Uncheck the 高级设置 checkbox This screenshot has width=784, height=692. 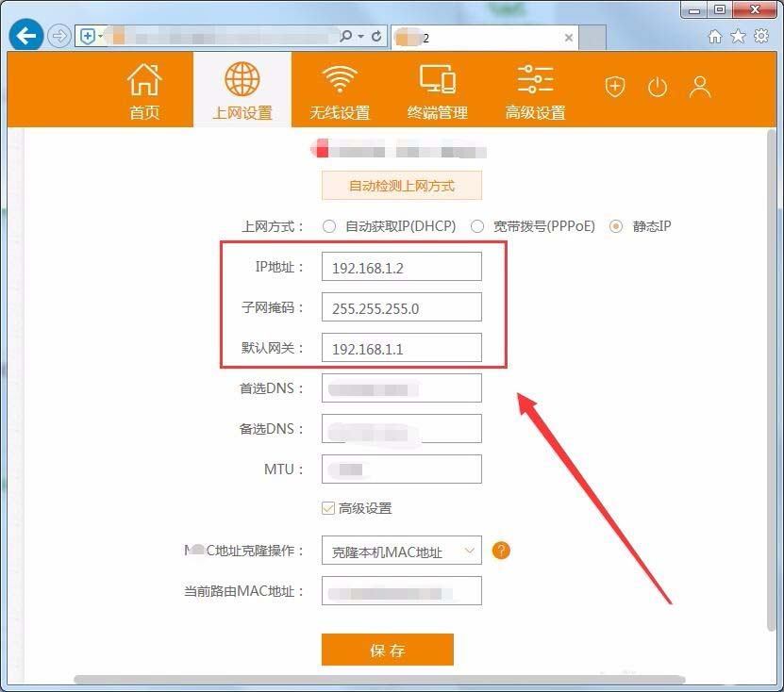pos(329,507)
